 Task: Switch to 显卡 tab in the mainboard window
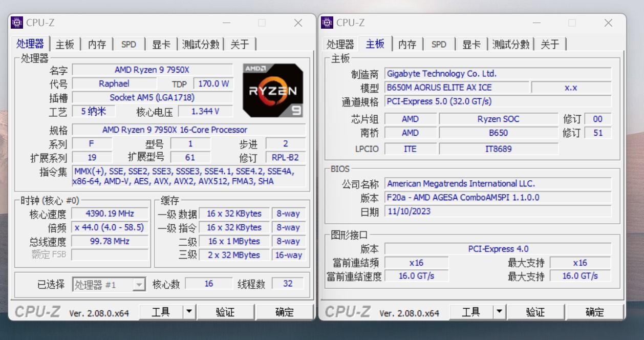point(471,45)
